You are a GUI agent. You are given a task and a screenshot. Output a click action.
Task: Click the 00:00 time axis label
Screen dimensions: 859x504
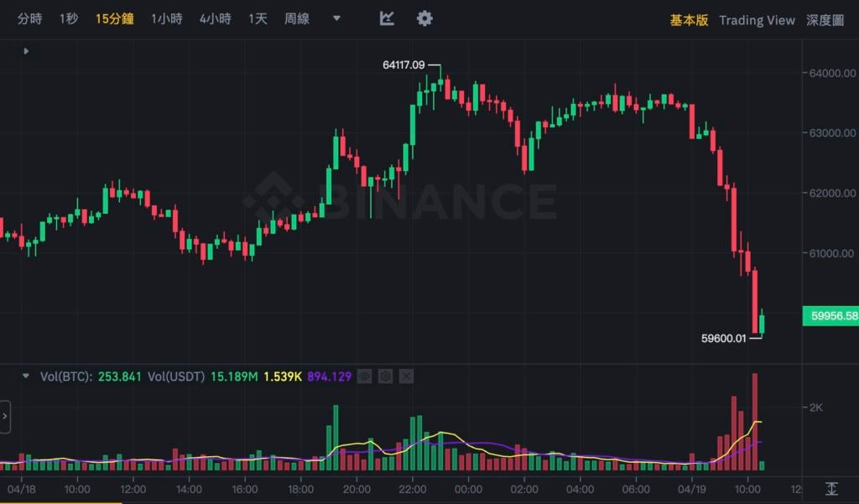point(468,489)
